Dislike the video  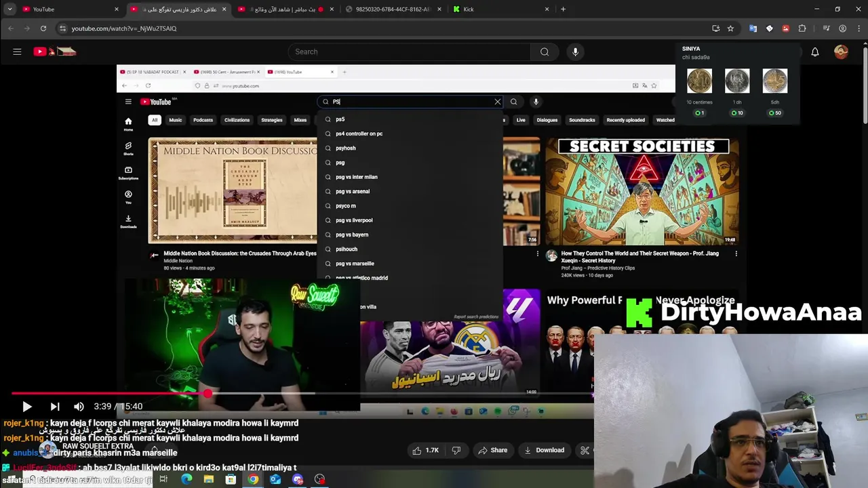coord(456,450)
